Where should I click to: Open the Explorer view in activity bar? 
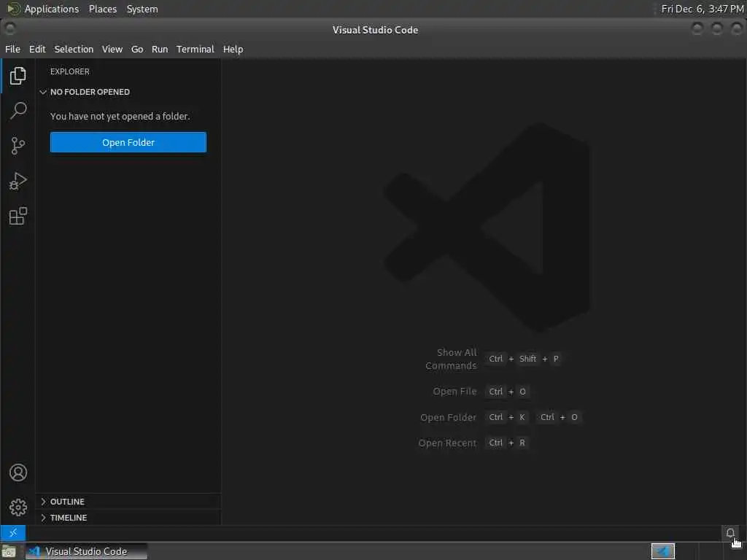coord(18,76)
